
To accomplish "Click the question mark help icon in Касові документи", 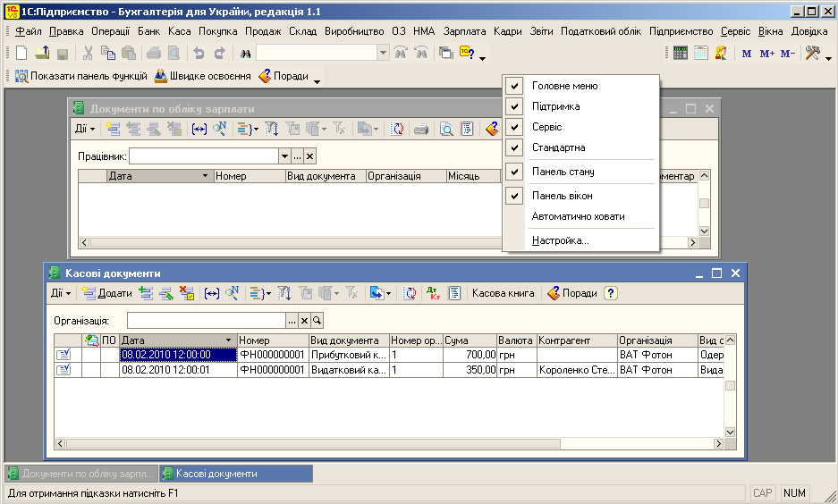I will coord(610,293).
